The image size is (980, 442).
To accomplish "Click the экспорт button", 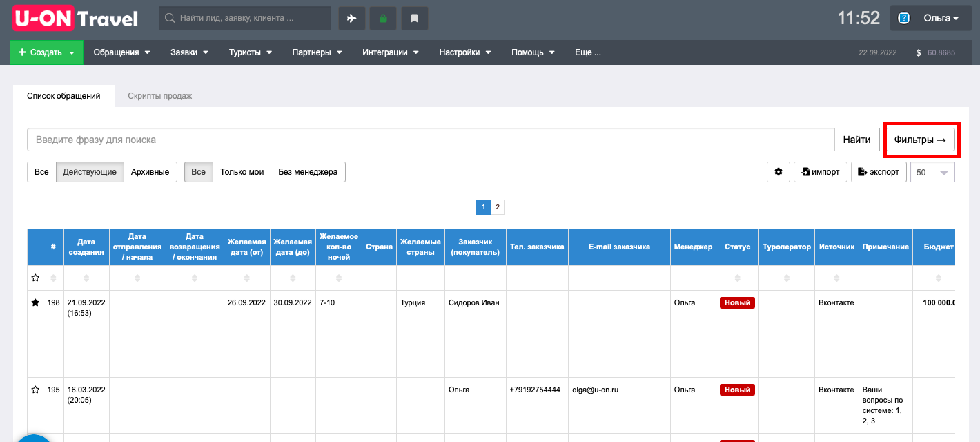I will tap(879, 172).
